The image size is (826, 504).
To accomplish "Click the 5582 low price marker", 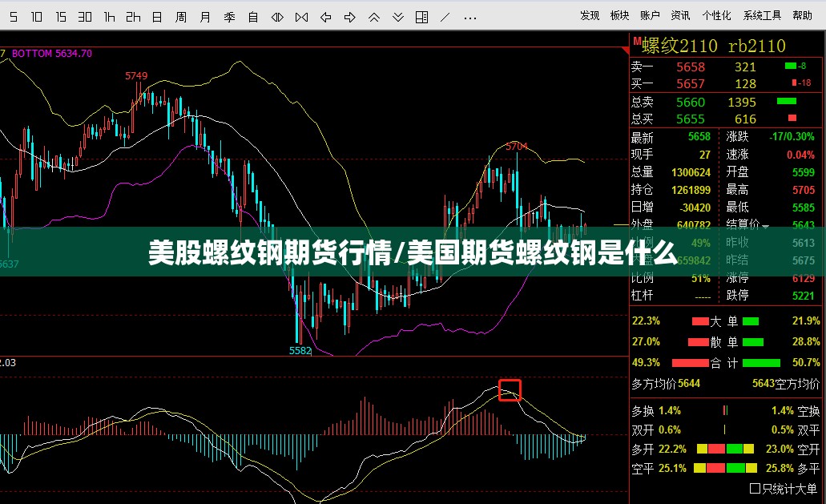I will click(x=300, y=350).
